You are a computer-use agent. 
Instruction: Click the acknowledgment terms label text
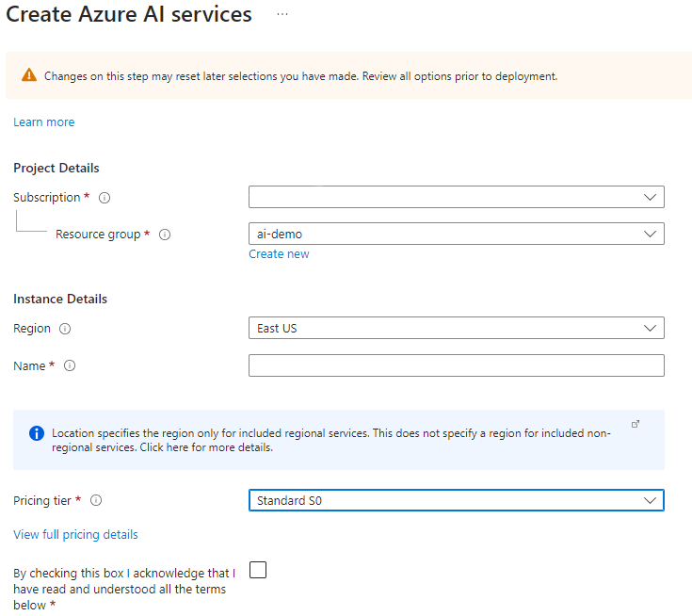pyautogui.click(x=124, y=589)
